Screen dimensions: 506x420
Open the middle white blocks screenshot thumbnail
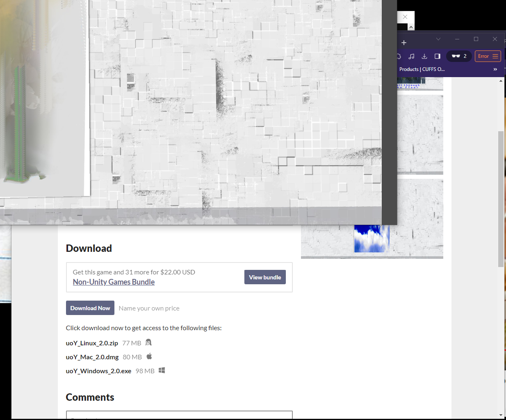tap(420, 135)
